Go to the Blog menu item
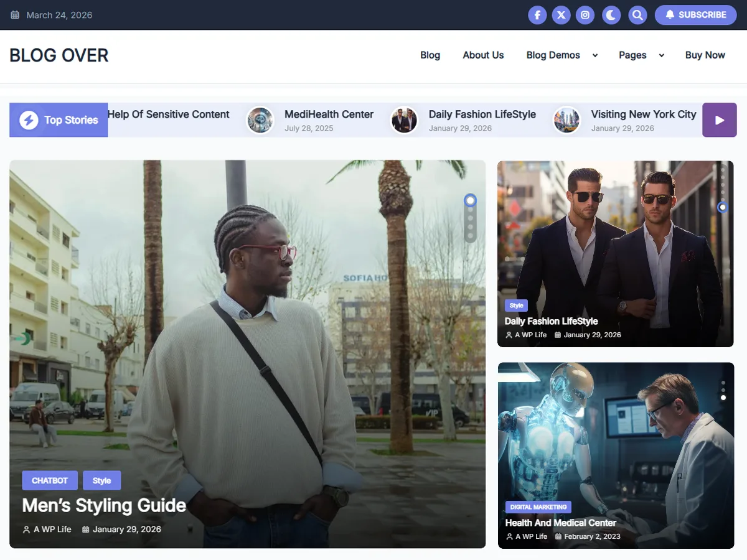 [x=430, y=55]
